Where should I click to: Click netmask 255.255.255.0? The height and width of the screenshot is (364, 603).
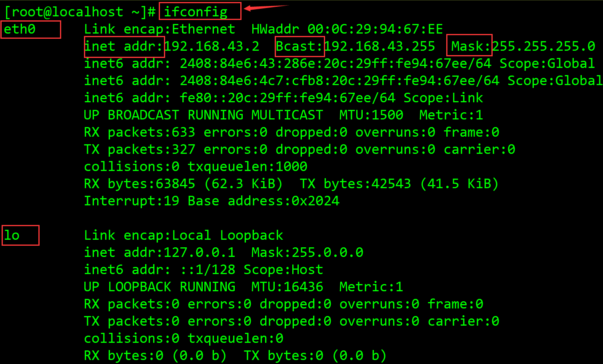click(543, 46)
